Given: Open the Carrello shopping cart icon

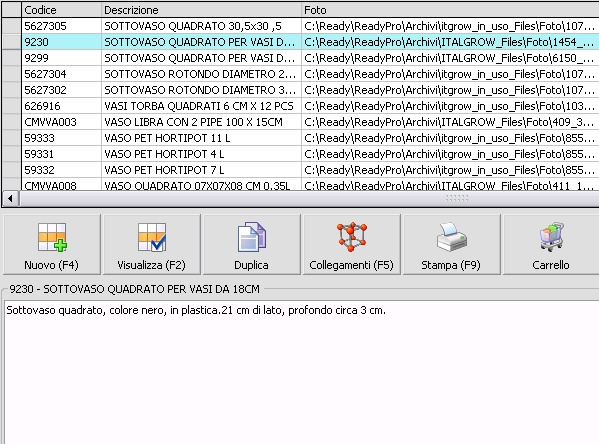Looking at the screenshot, I should [552, 237].
